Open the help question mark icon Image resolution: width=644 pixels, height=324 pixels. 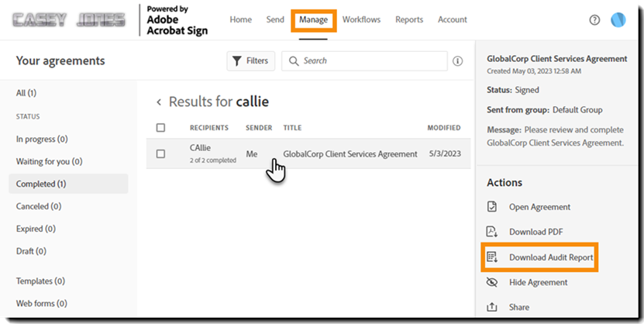click(594, 19)
